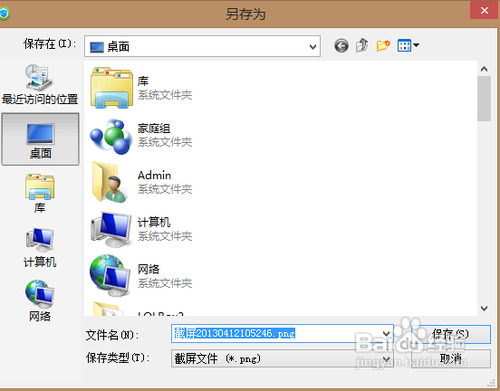Open the view menu icon
500x391 pixels.
408,45
